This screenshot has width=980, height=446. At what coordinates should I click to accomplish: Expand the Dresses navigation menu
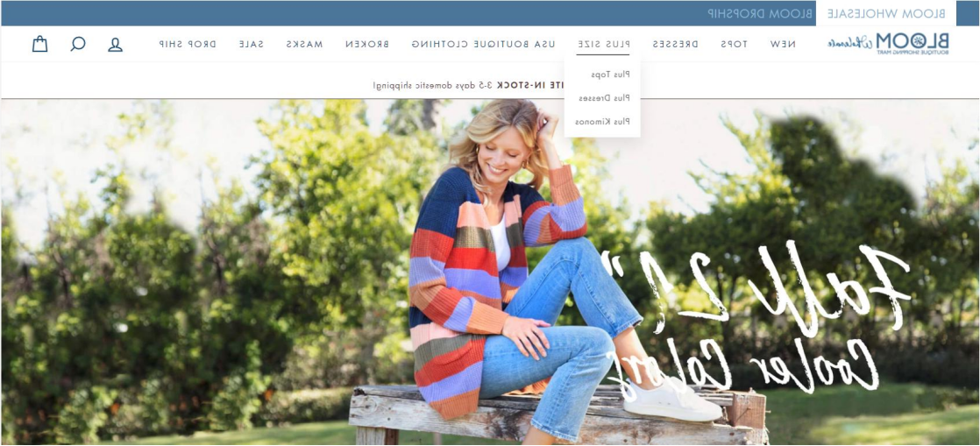point(676,45)
